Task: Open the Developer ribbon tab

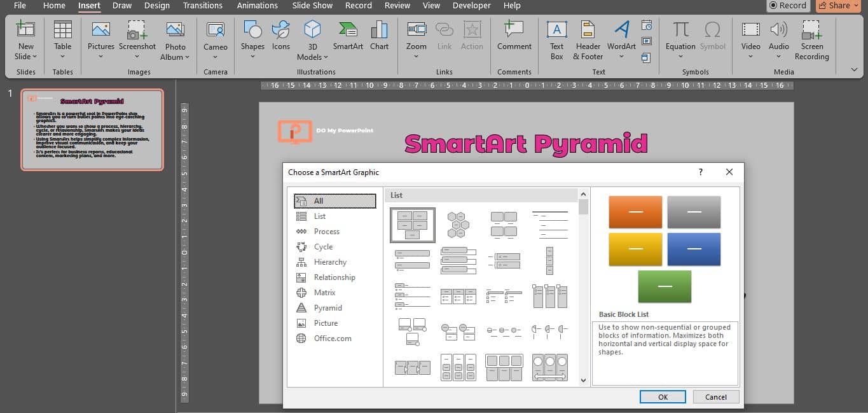Action: tap(471, 6)
